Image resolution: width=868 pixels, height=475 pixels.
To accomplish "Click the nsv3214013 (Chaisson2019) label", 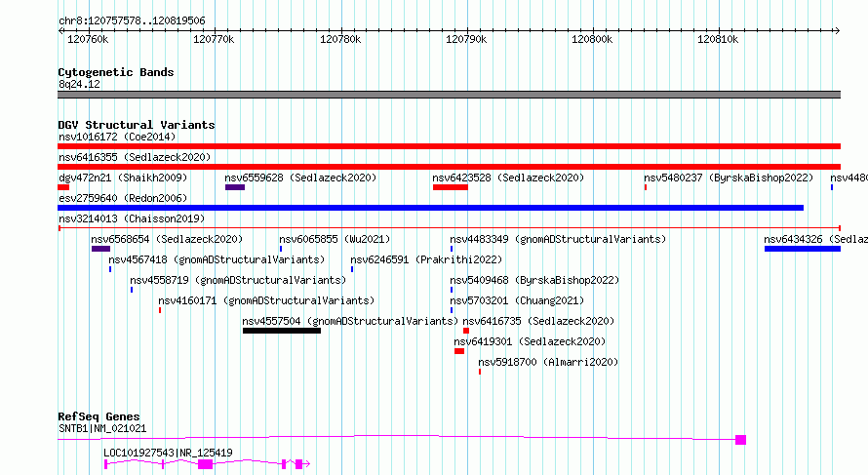I will [132, 218].
